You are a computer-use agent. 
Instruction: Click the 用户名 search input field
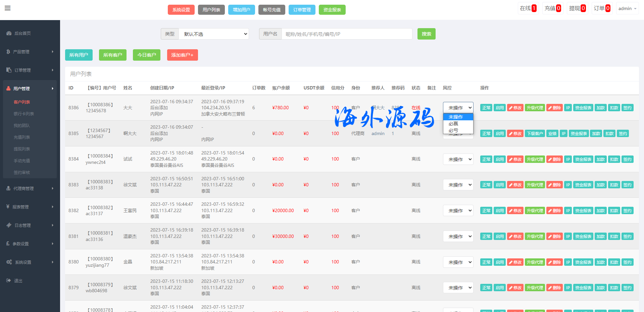coord(346,34)
